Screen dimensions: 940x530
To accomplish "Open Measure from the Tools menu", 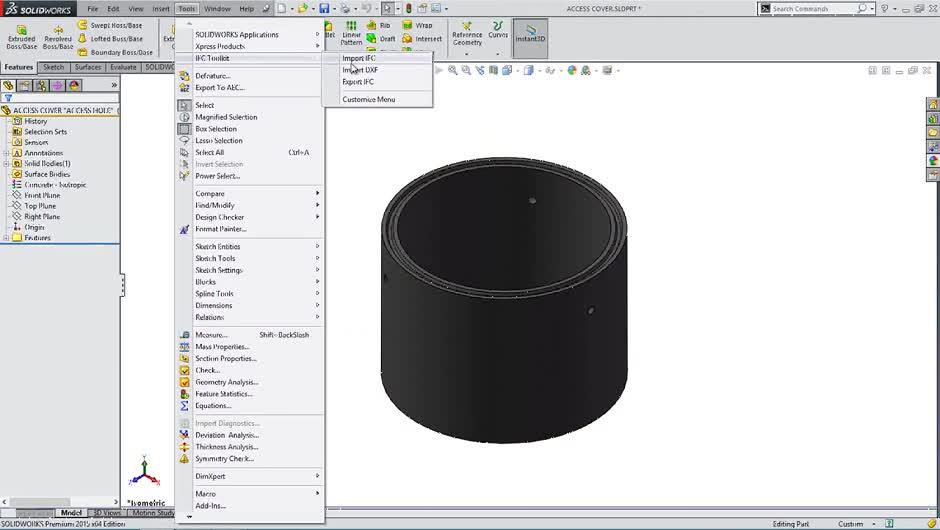I will tap(211, 335).
